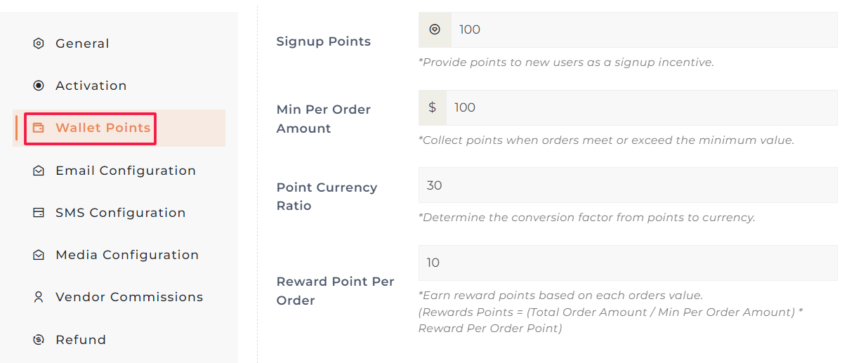Viewport: 868px width, 363px height.
Task: Click the Reward Point Per Order field
Action: coord(627,263)
